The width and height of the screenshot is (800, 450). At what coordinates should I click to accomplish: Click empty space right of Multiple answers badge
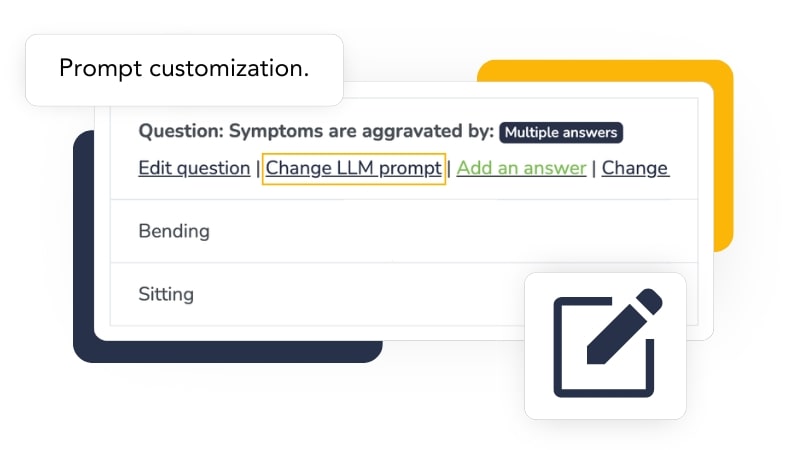660,132
